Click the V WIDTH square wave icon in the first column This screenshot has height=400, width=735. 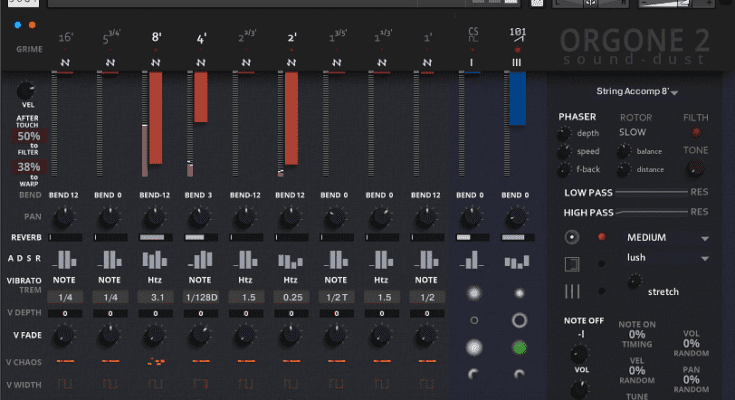click(65, 382)
